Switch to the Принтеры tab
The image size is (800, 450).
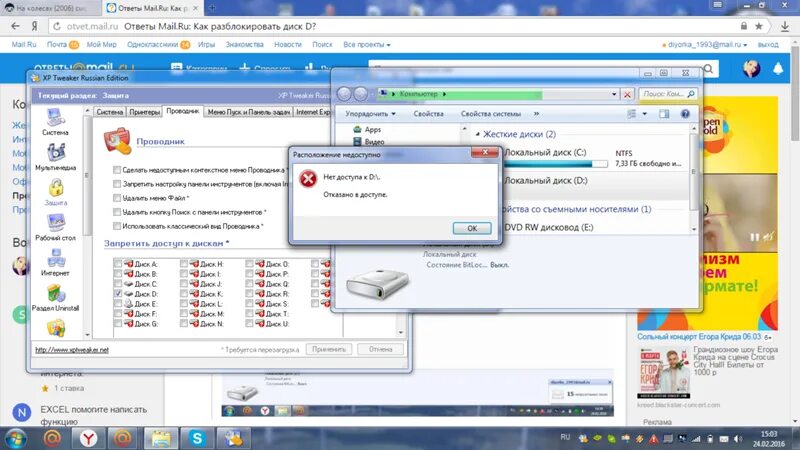[144, 112]
